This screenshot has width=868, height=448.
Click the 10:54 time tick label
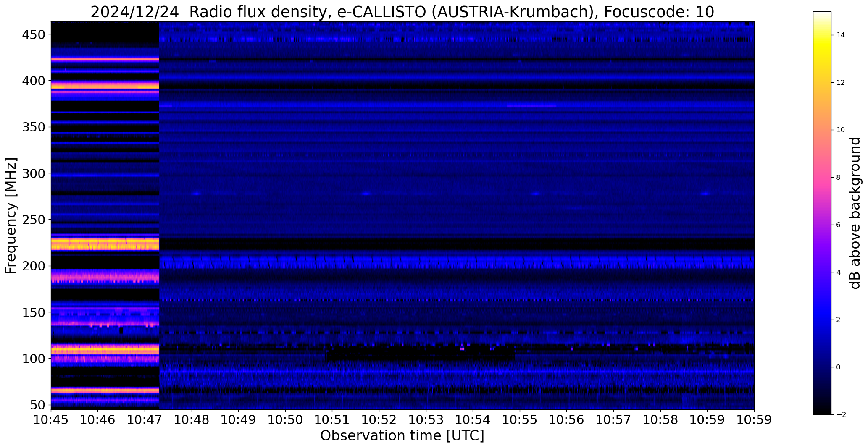point(473,420)
